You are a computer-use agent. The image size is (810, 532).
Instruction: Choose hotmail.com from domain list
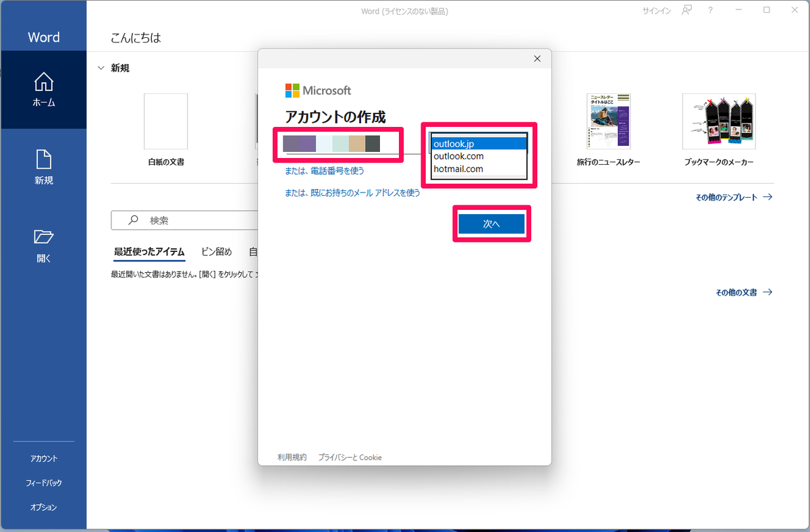point(479,169)
